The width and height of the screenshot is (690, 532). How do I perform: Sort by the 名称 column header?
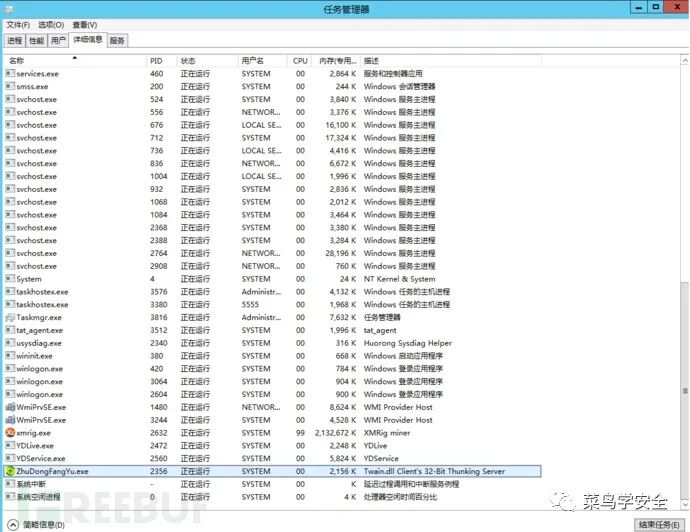(x=75, y=61)
